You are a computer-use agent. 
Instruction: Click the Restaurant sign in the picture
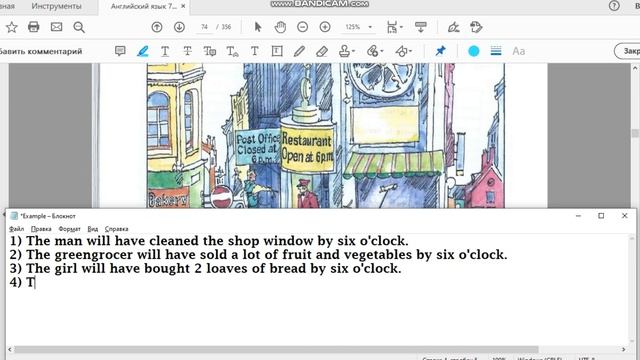307,148
